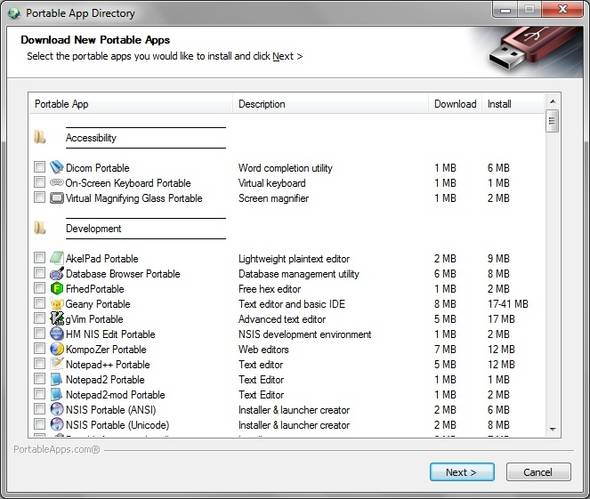Viewport: 590px width, 499px height.
Task: Check the Notepad++ Portable checkbox
Action: pyautogui.click(x=40, y=364)
